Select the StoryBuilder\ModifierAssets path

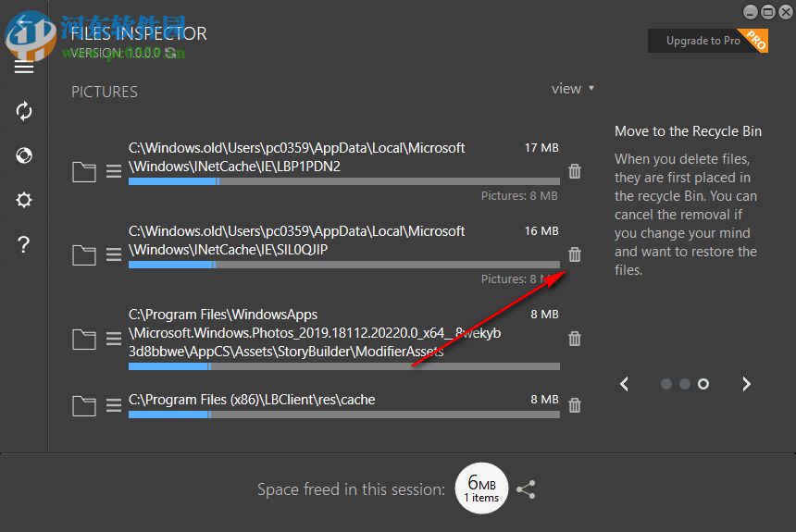pos(315,333)
